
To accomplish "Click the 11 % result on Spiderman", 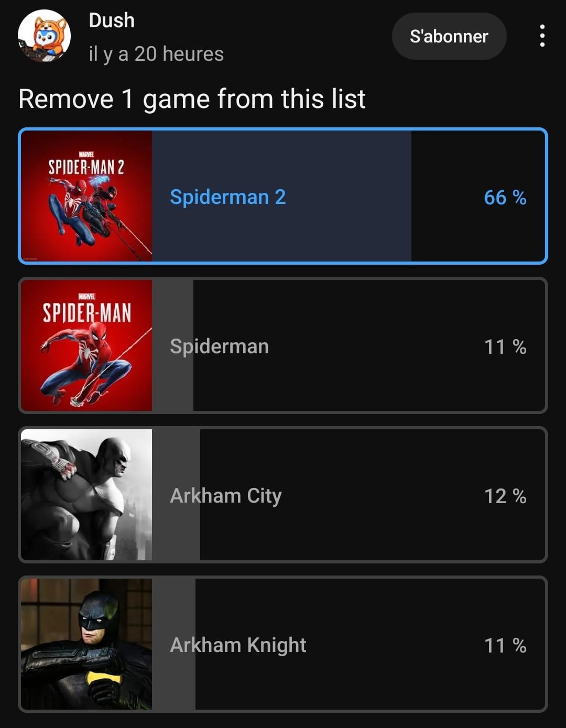I will (505, 347).
